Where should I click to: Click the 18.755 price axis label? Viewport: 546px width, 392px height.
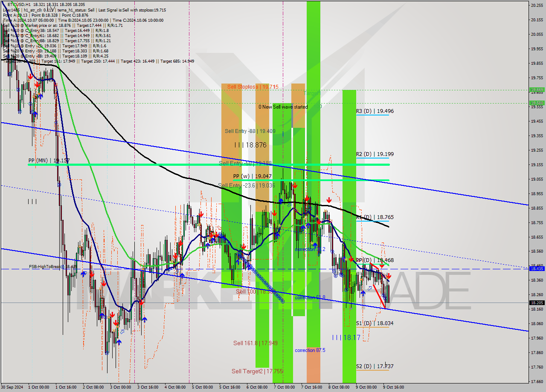537,222
